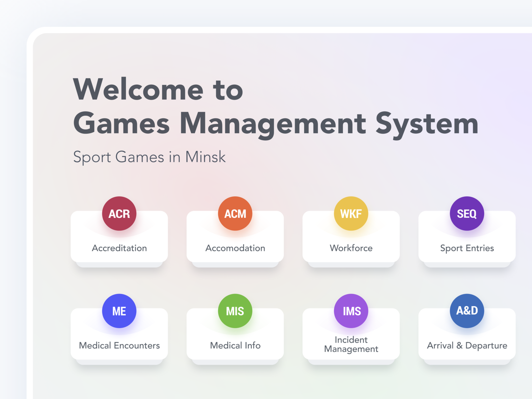
Task: Select the ACR Accreditation module icon
Action: point(119,214)
